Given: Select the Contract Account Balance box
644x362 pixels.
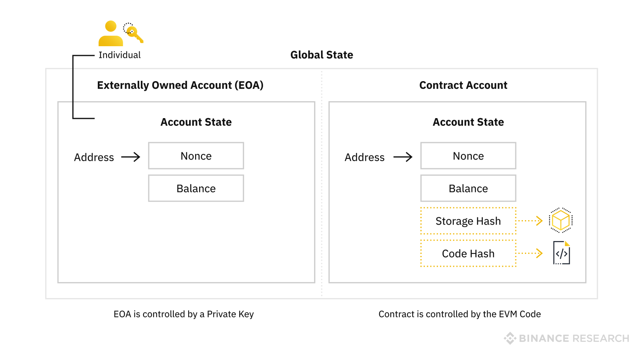Looking at the screenshot, I should [468, 188].
